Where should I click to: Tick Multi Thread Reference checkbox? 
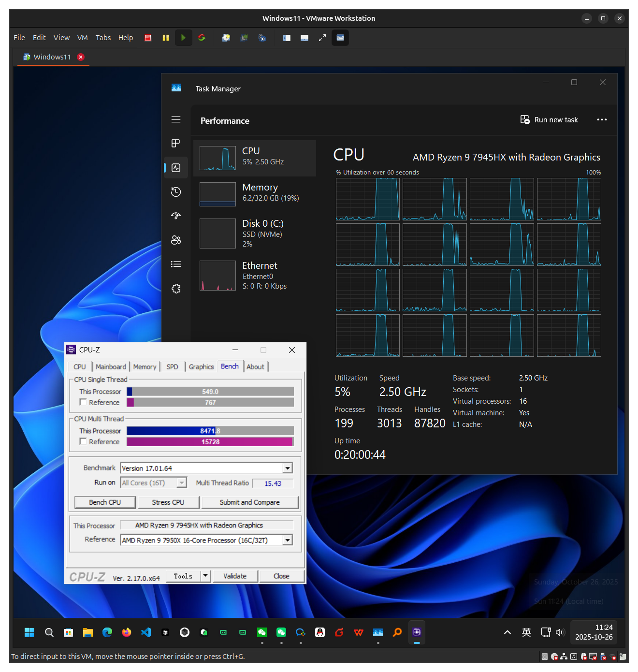click(x=83, y=441)
